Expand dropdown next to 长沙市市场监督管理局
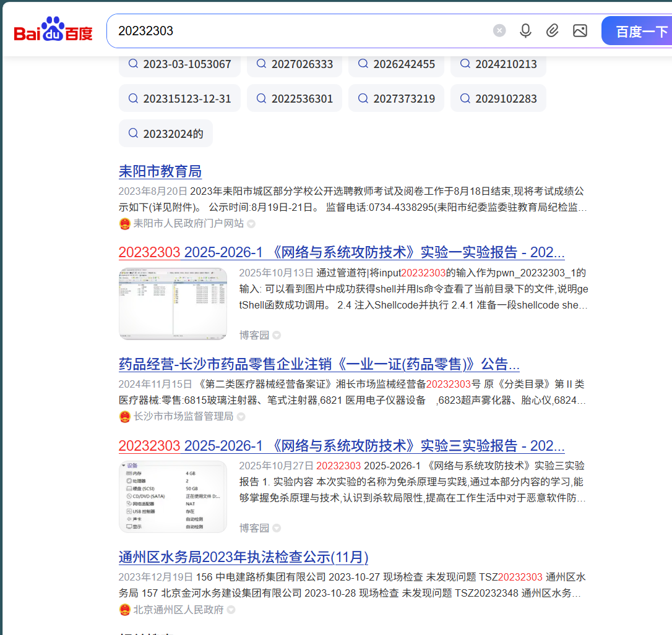The width and height of the screenshot is (672, 635). coord(241,417)
